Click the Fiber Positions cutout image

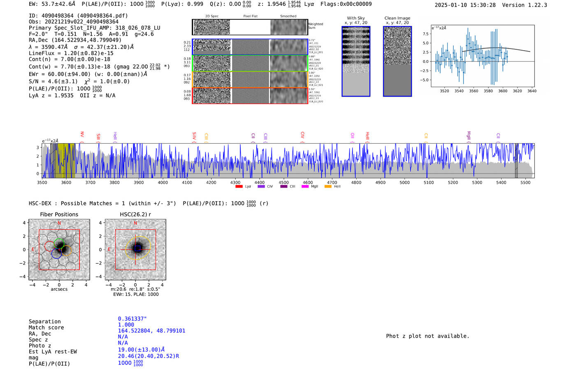tap(59, 250)
